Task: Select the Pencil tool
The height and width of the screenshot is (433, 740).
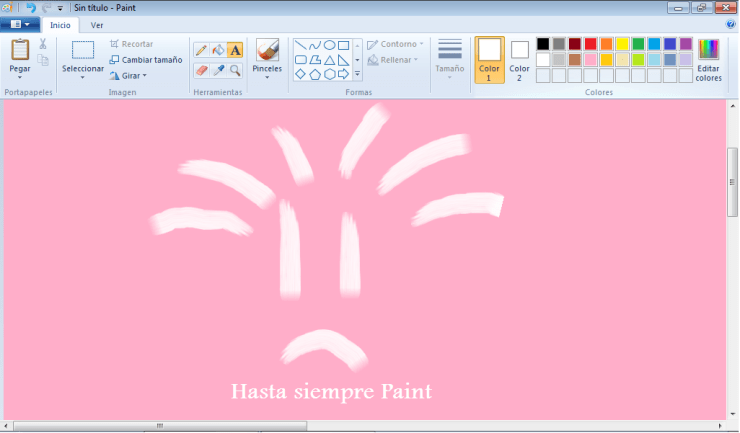Action: pos(201,50)
